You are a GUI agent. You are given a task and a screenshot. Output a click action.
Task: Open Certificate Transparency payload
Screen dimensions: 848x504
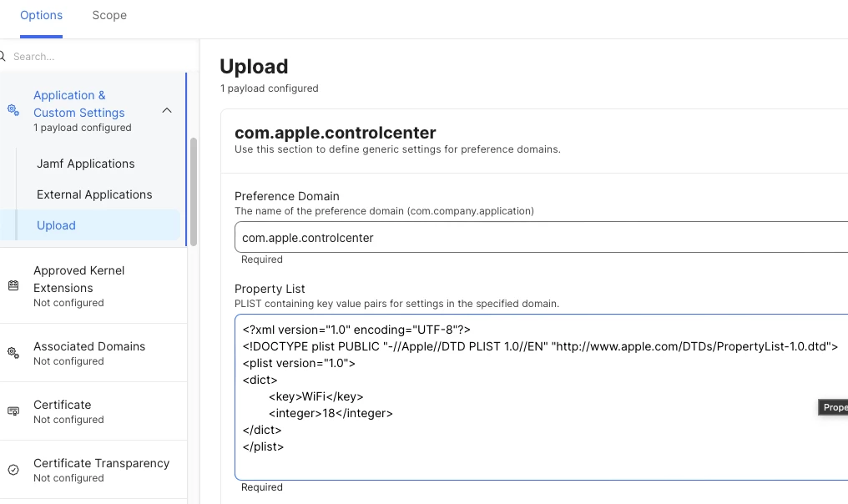(x=93, y=470)
